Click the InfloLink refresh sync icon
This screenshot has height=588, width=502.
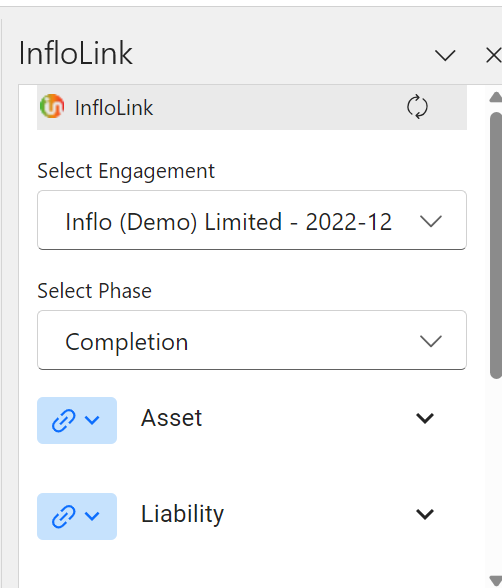tap(417, 107)
